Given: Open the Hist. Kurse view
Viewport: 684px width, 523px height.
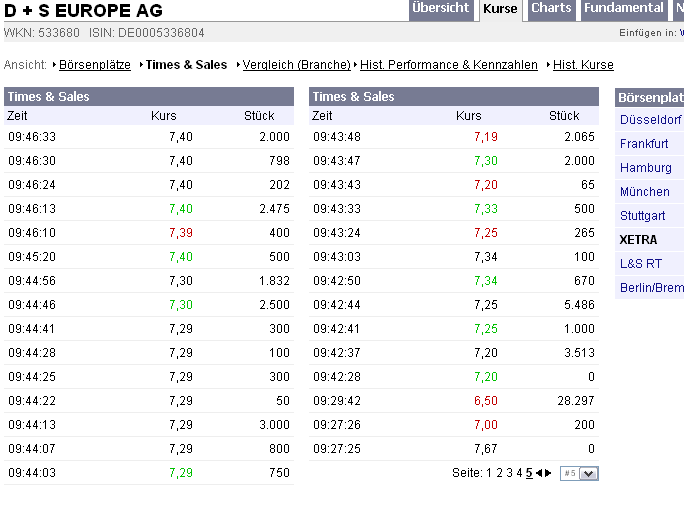Looking at the screenshot, I should coord(583,65).
